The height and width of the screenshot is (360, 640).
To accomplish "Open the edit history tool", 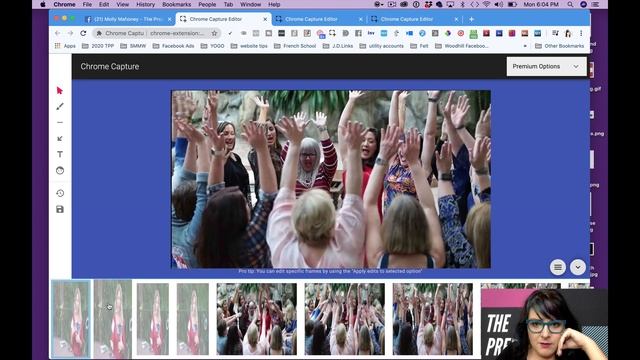I will click(60, 193).
